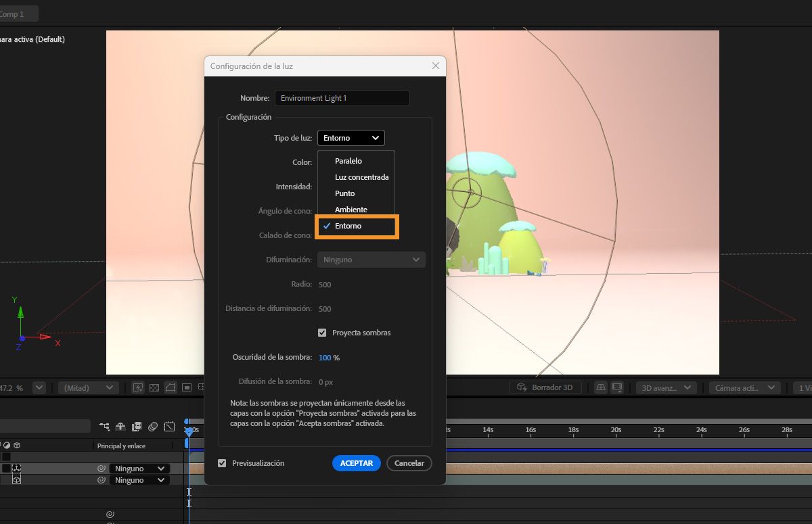The width and height of the screenshot is (812, 524).
Task: Toggle the switch box on the top layer row
Action: (x=6, y=457)
